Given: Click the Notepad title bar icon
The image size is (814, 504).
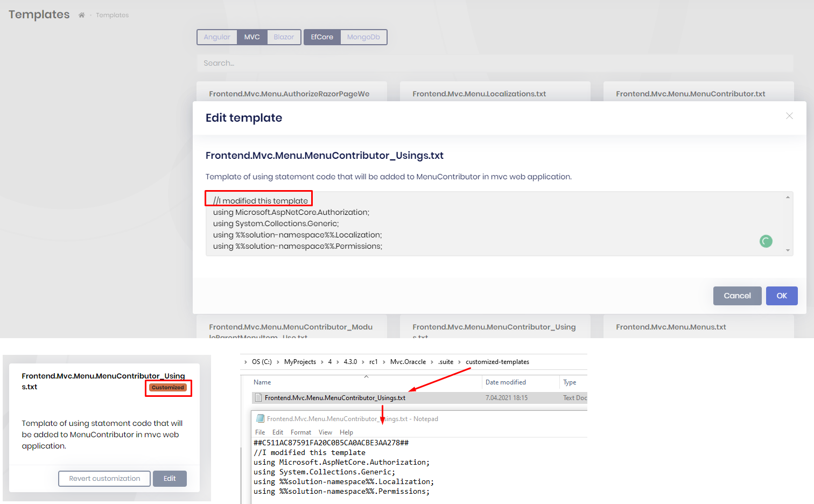Looking at the screenshot, I should (260, 419).
